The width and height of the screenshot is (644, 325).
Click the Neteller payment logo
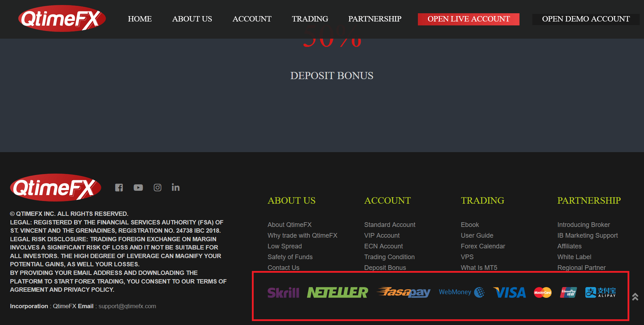[337, 292]
